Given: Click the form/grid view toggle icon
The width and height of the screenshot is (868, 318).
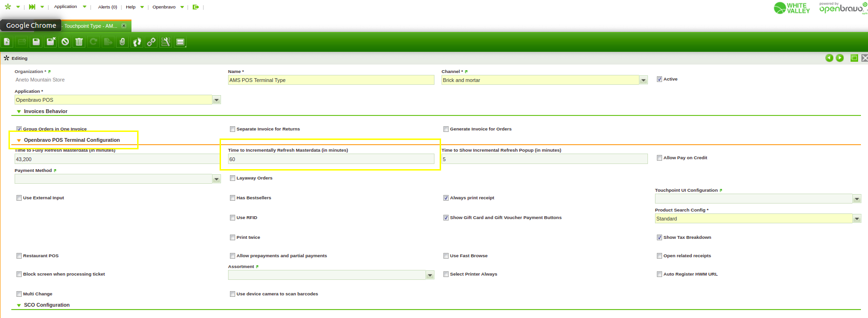Looking at the screenshot, I should point(180,42).
